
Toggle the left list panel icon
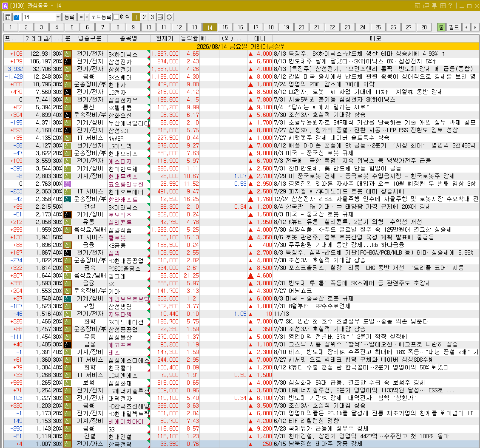[x=8, y=17]
